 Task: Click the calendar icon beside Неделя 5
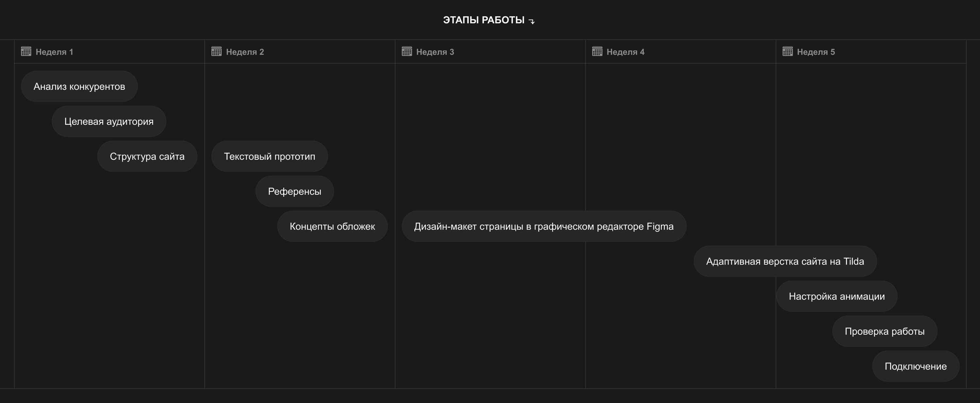pos(788,51)
